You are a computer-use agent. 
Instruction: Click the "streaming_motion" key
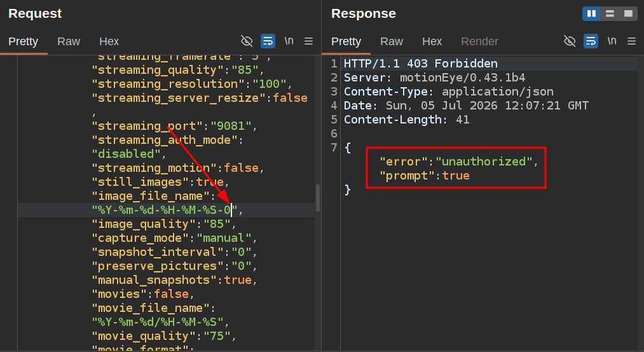click(x=154, y=168)
